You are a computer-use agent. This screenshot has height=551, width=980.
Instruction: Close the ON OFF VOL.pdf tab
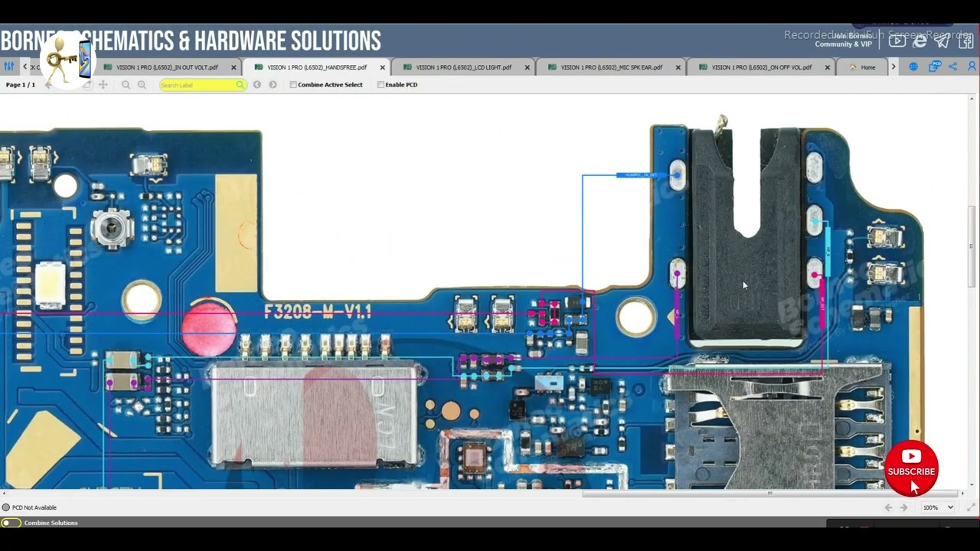pos(827,67)
